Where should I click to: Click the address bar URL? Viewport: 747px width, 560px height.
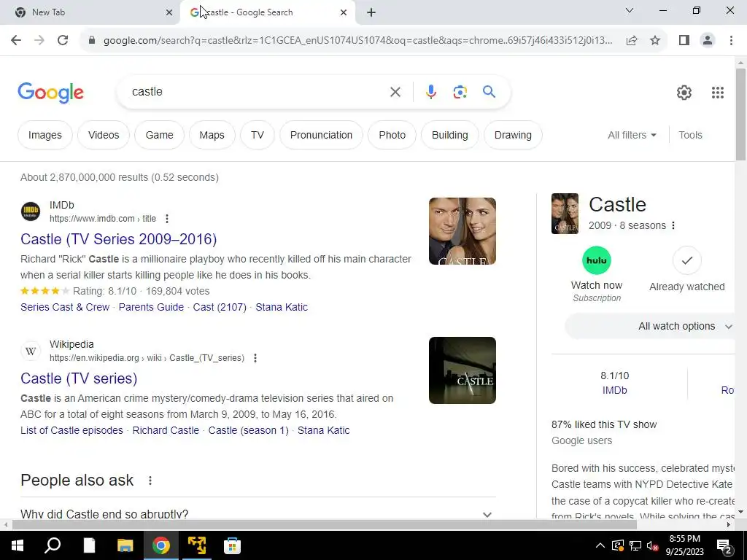(x=357, y=41)
